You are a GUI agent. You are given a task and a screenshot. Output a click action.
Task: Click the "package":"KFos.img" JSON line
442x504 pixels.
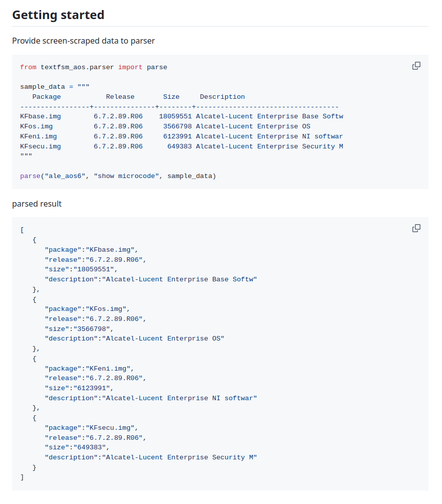(87, 309)
